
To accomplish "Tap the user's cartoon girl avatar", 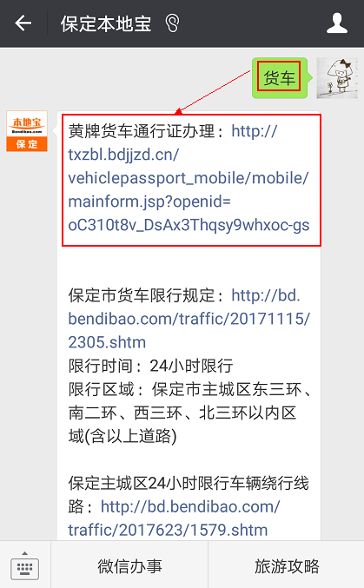I will pos(337,78).
